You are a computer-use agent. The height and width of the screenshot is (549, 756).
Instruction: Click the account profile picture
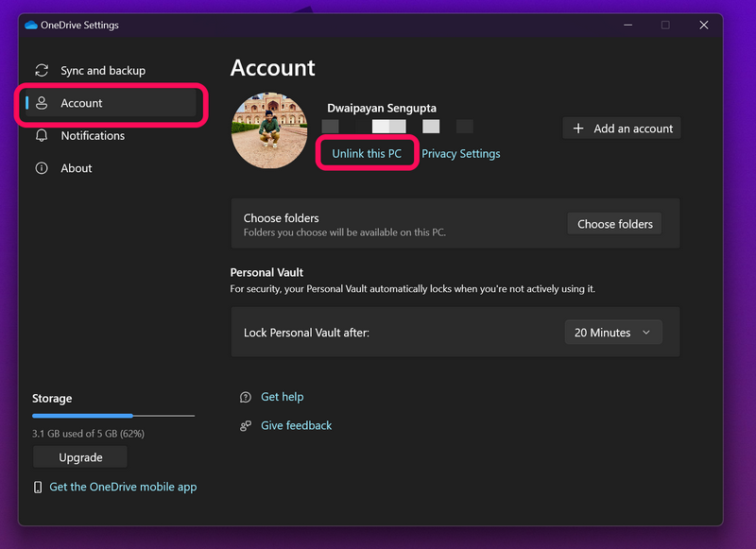coord(269,130)
